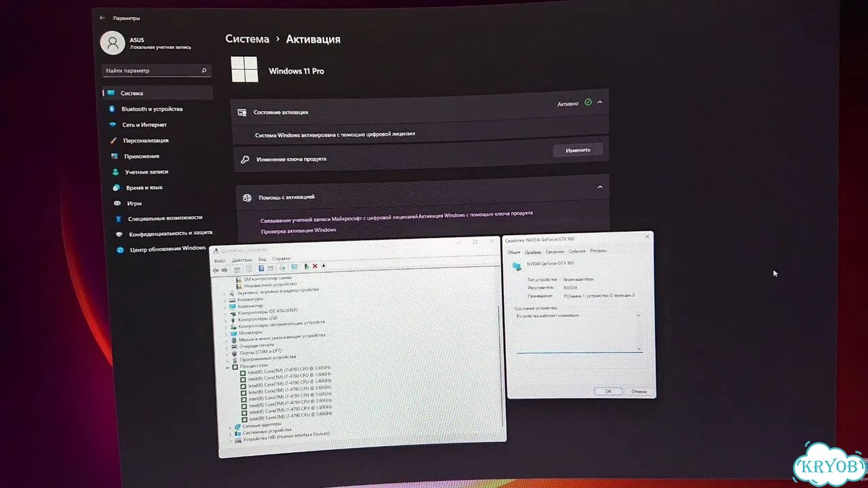Click the green update driver toolbar icon
Viewport: 868px width, 488px height.
click(307, 266)
